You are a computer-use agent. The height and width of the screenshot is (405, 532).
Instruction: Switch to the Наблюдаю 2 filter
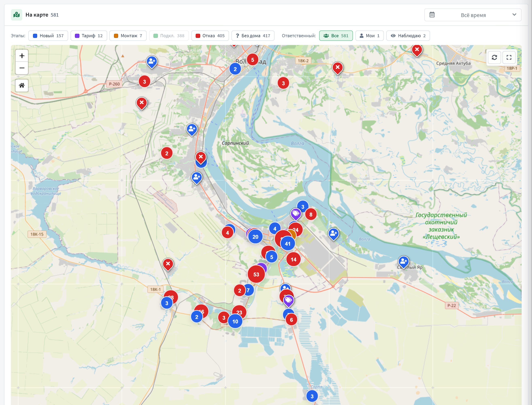408,36
